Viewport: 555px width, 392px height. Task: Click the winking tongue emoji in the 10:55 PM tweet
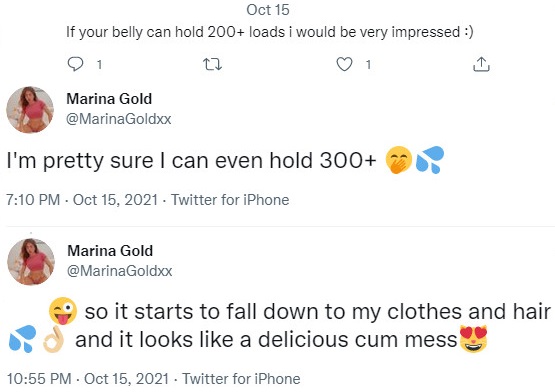63,311
